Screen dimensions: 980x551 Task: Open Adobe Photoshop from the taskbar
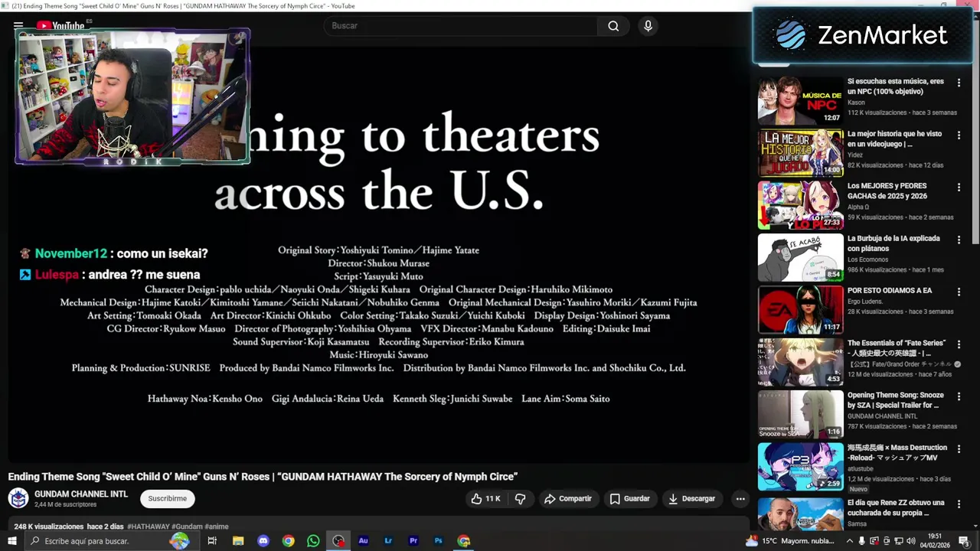[x=439, y=541]
